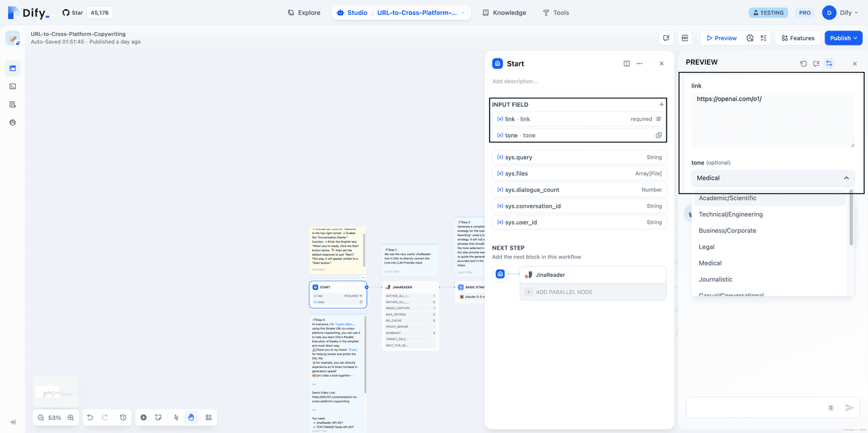The image size is (868, 433).
Task: Click the Features button
Action: 797,38
